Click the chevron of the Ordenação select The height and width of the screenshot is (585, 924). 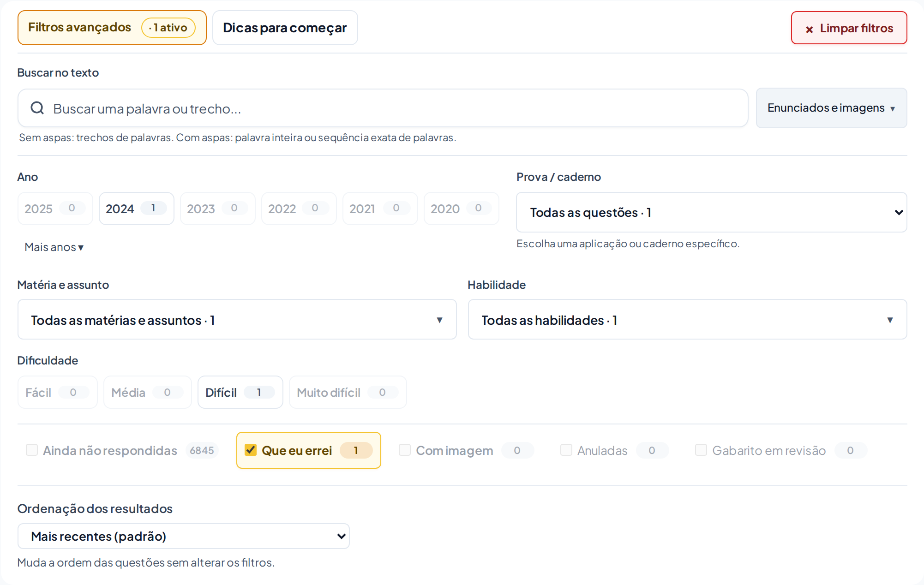(x=342, y=536)
